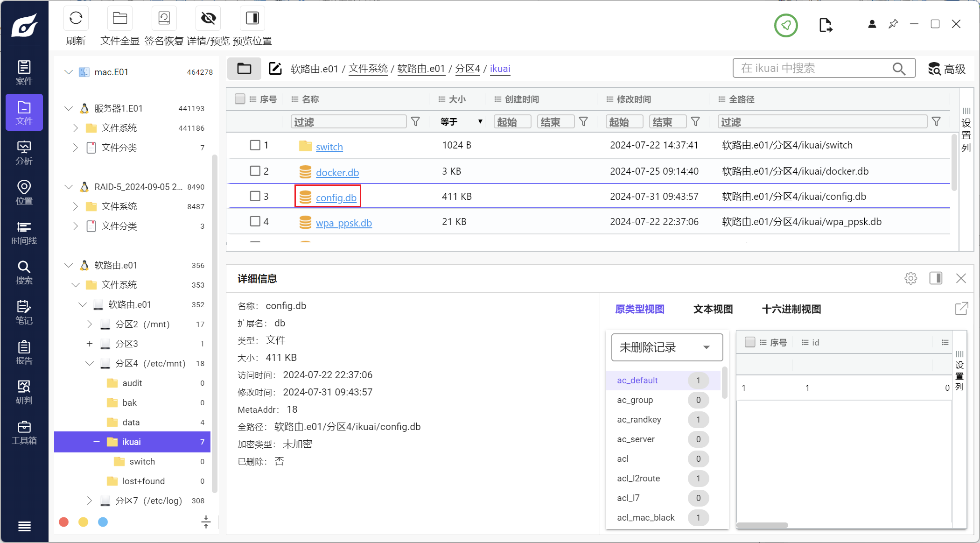Screen dimensions: 980x543
Task: Click the hamburger menu icon at sidebar bottom
Action: pos(24,527)
